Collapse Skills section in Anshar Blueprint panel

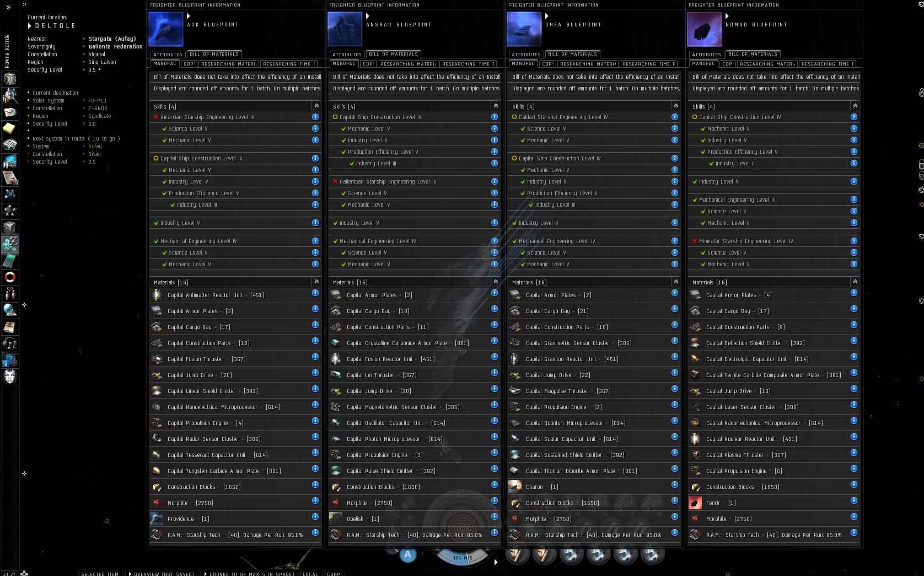click(496, 106)
